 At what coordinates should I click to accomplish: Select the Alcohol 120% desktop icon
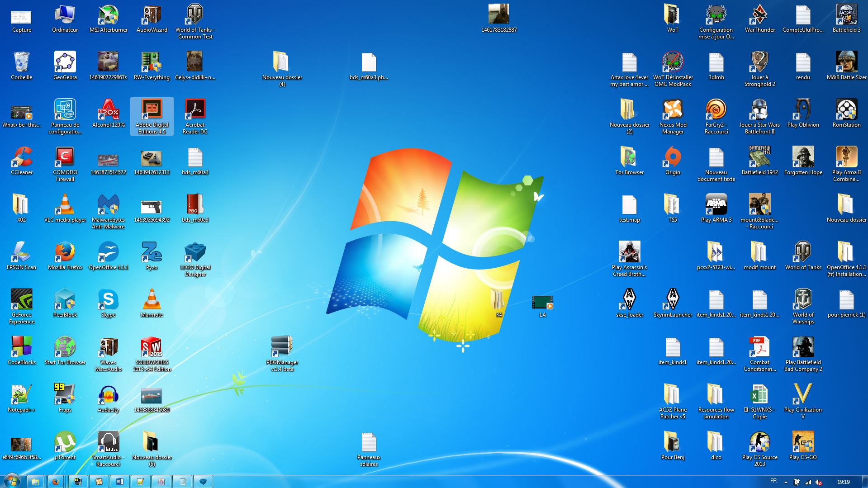[109, 114]
